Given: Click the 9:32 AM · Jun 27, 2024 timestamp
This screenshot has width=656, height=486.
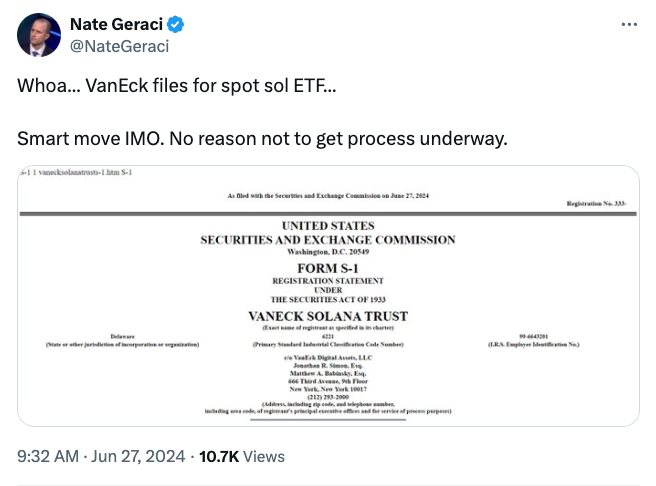Looking at the screenshot, I should [102, 456].
